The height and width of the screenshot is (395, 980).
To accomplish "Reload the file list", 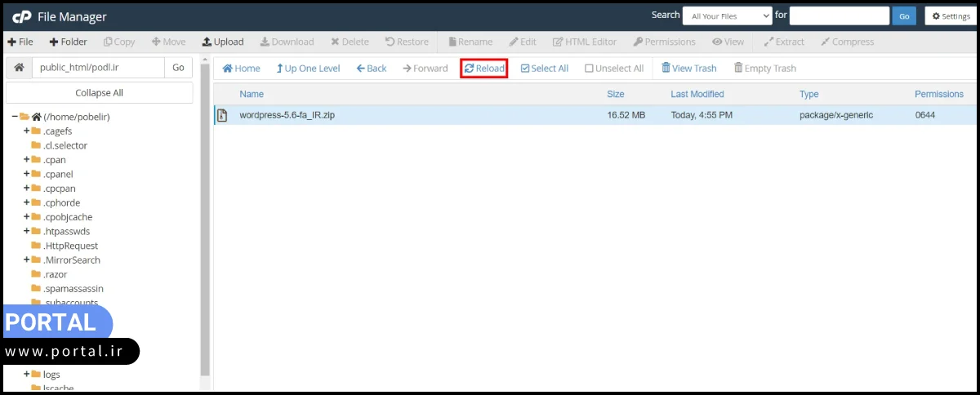I will click(x=484, y=69).
